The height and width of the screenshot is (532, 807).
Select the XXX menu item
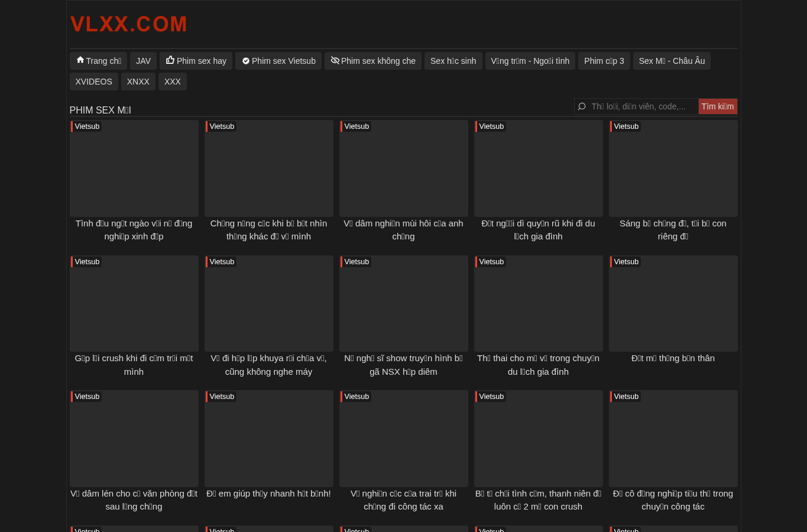click(173, 82)
